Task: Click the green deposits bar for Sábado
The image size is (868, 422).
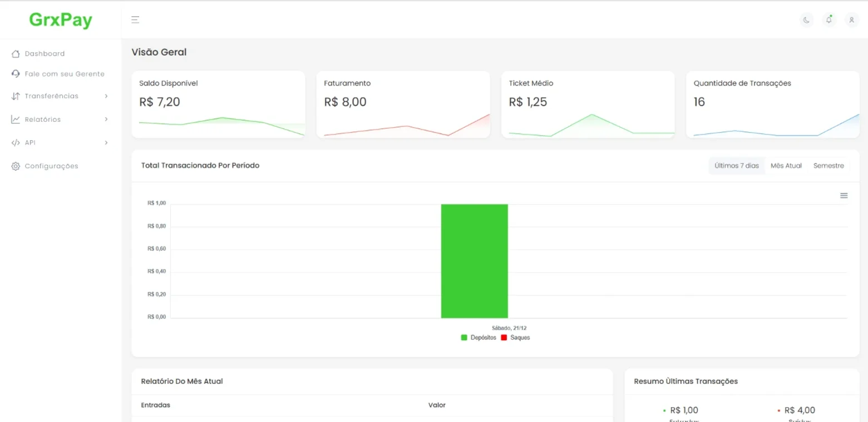Action: (474, 261)
